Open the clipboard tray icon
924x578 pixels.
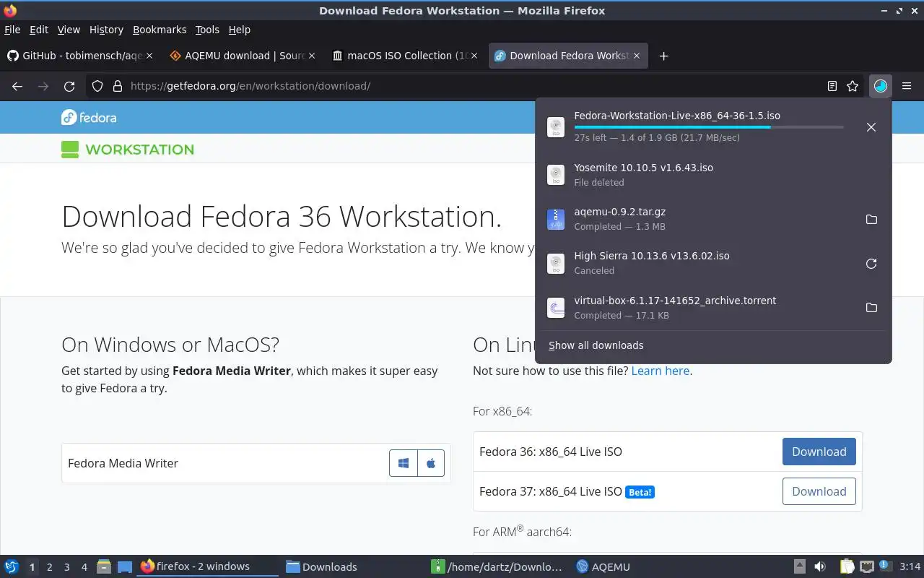(x=847, y=567)
